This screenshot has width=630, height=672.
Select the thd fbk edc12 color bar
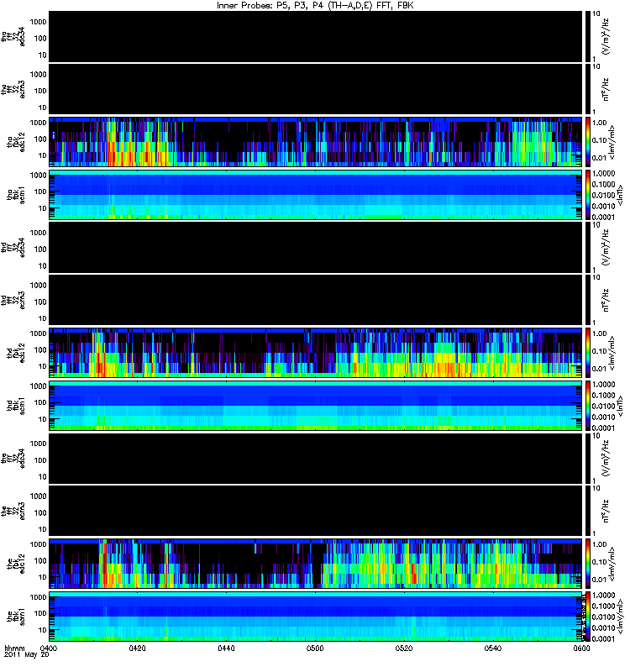coord(588,353)
